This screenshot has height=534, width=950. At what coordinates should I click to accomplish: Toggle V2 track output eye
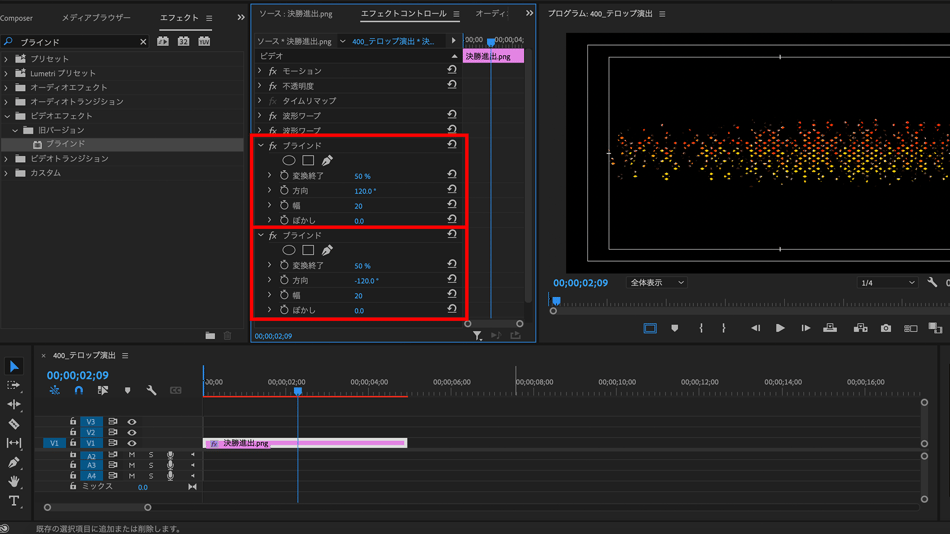point(131,433)
